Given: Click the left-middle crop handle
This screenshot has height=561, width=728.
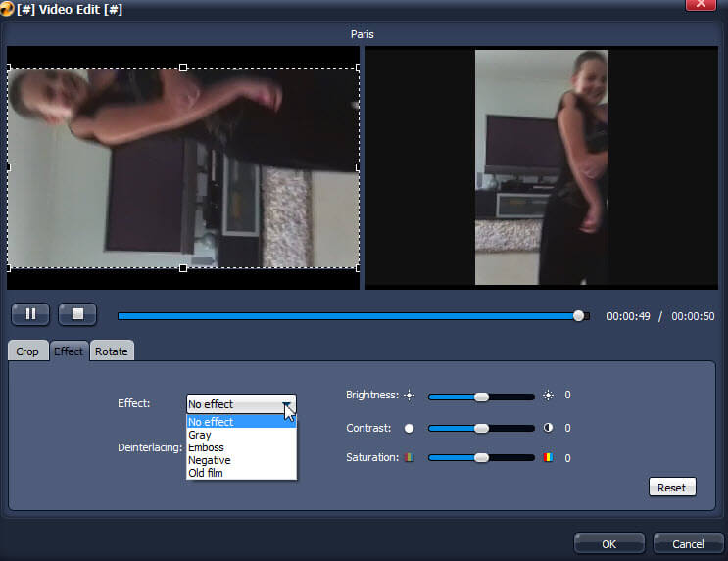Looking at the screenshot, I should pos(9,167).
